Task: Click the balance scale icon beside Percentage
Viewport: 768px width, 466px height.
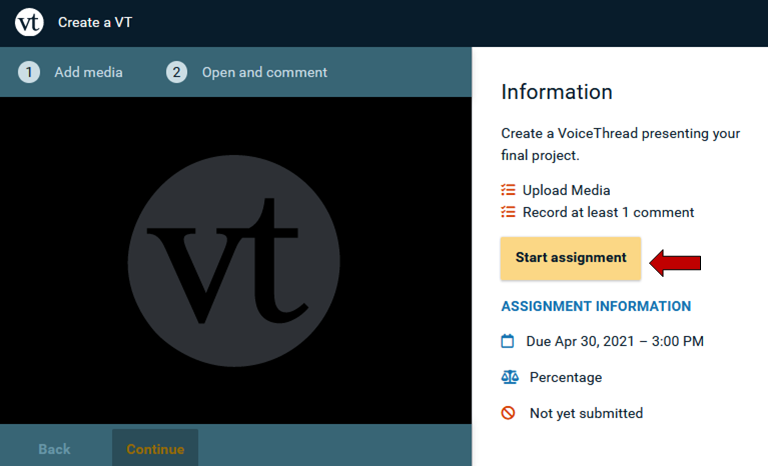Action: click(509, 377)
